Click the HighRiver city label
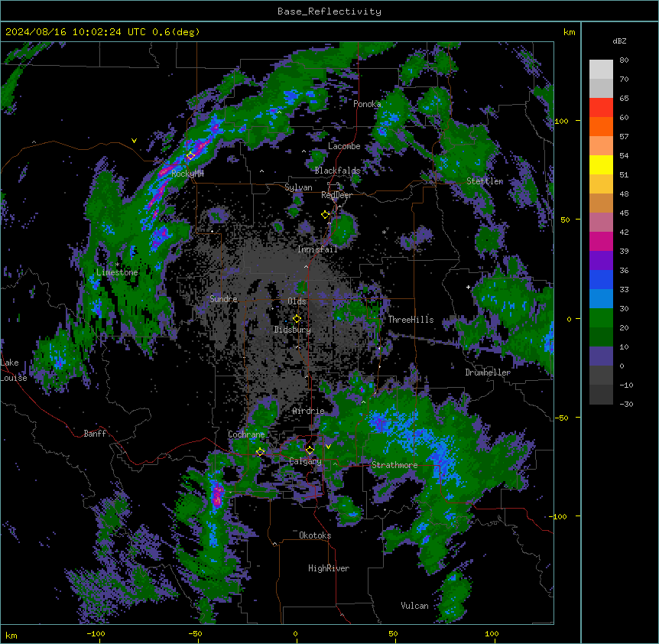 329,568
